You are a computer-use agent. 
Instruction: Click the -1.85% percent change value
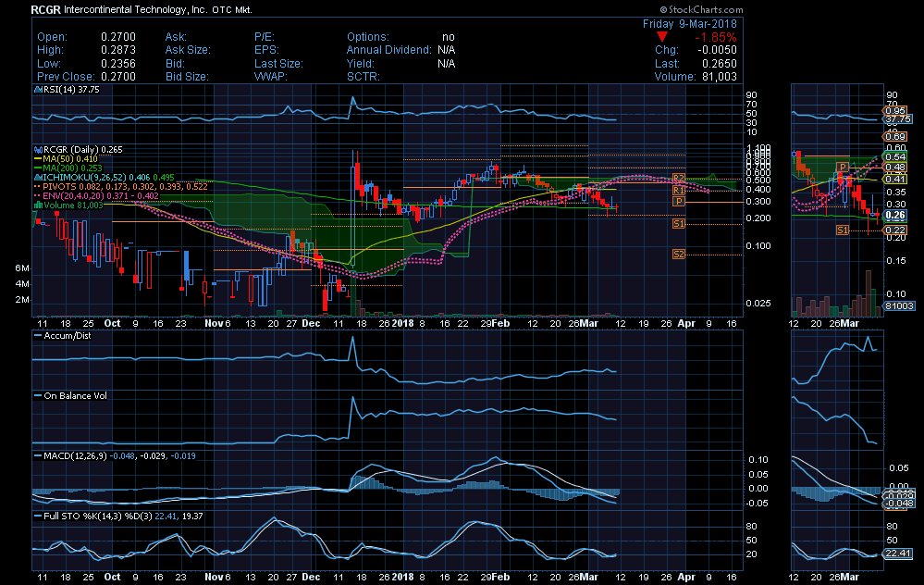(x=716, y=37)
